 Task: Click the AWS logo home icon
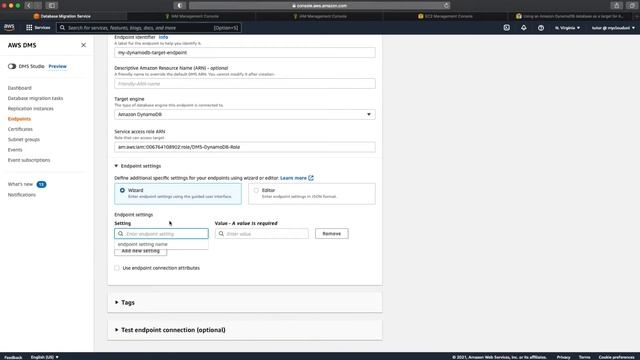[9, 27]
